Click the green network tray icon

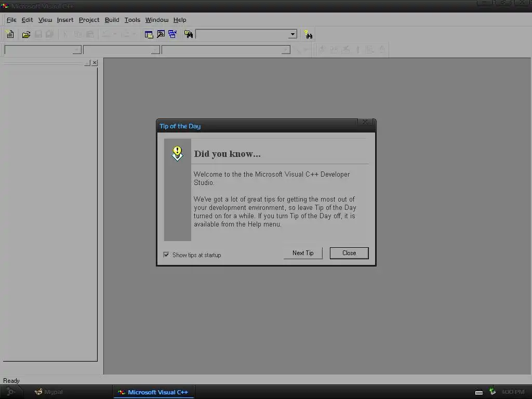pyautogui.click(x=493, y=392)
